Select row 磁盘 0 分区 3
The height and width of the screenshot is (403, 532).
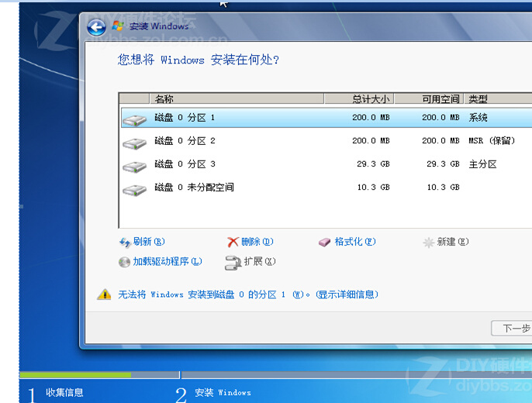click(x=326, y=164)
